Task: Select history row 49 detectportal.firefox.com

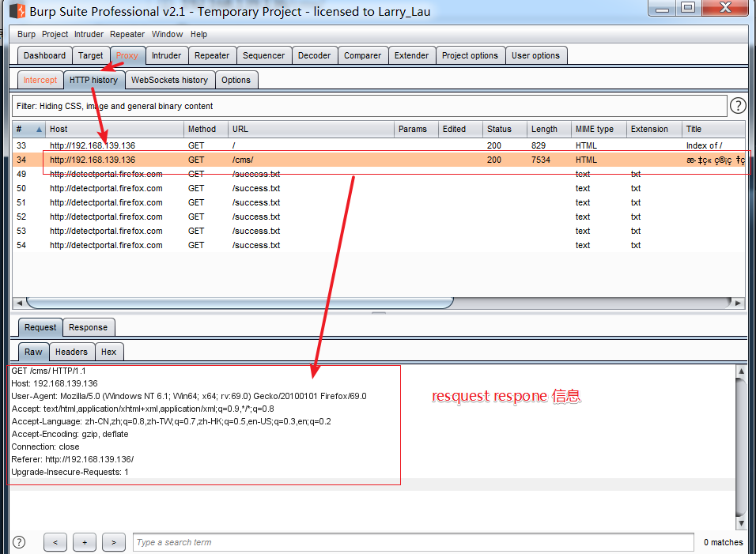Action: pos(379,174)
